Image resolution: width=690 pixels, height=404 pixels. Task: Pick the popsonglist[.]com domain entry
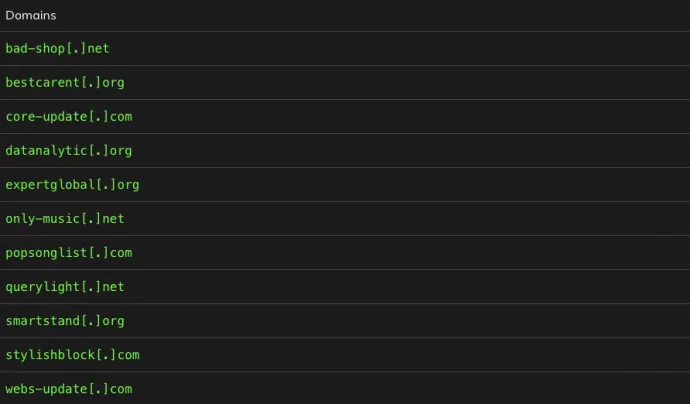tap(69, 253)
